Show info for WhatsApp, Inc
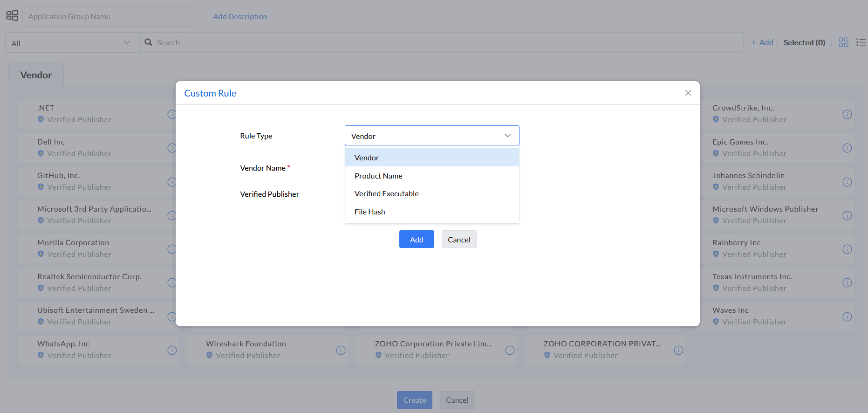868x413 pixels. pos(172,350)
